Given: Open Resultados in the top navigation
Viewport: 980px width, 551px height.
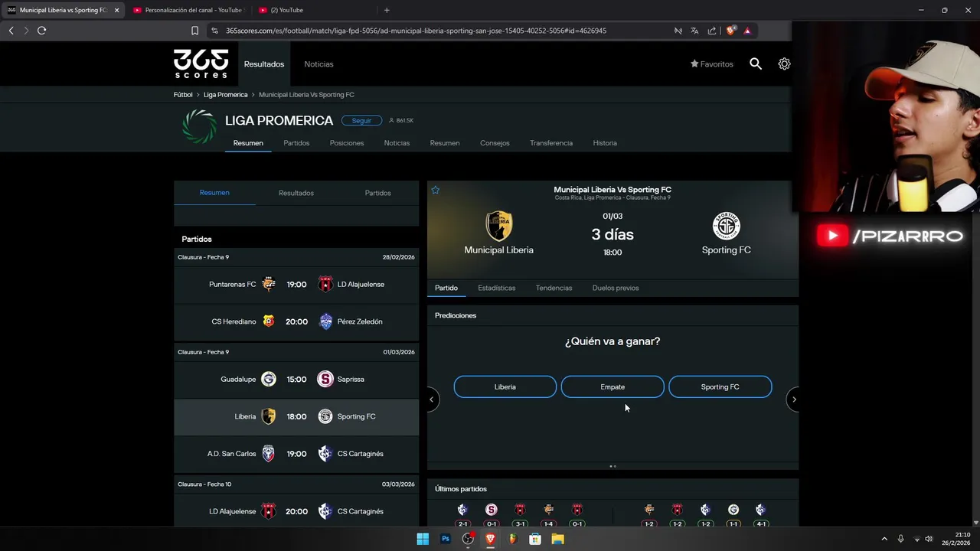Looking at the screenshot, I should (264, 64).
